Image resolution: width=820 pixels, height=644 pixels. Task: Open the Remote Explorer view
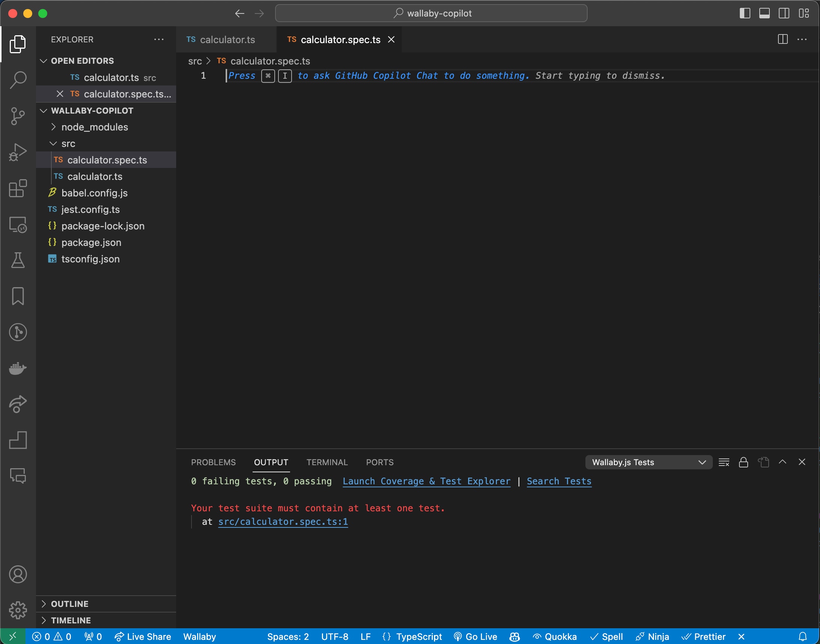tap(18, 224)
